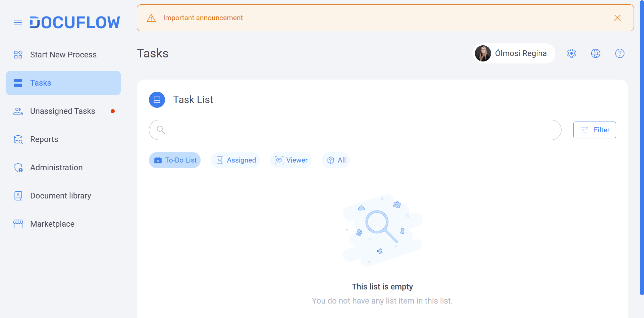Click Ólmosi Regina profile avatar
The width and height of the screenshot is (644, 318).
[x=483, y=53]
